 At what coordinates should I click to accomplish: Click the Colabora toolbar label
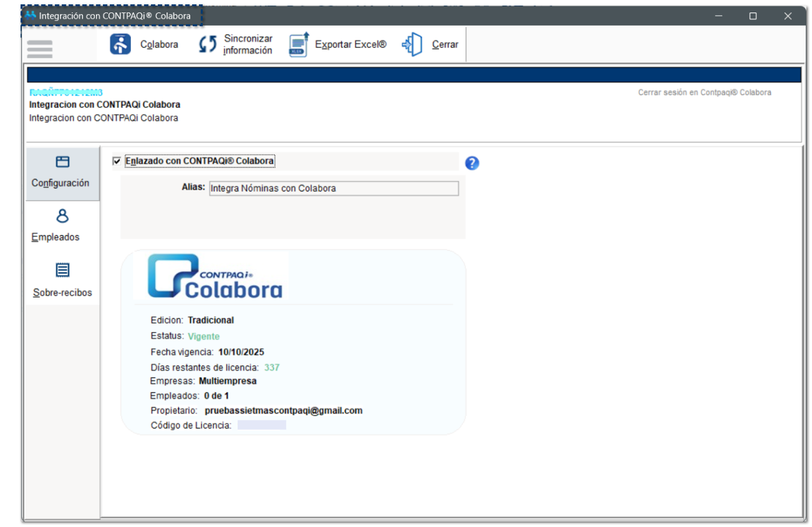pyautogui.click(x=159, y=44)
